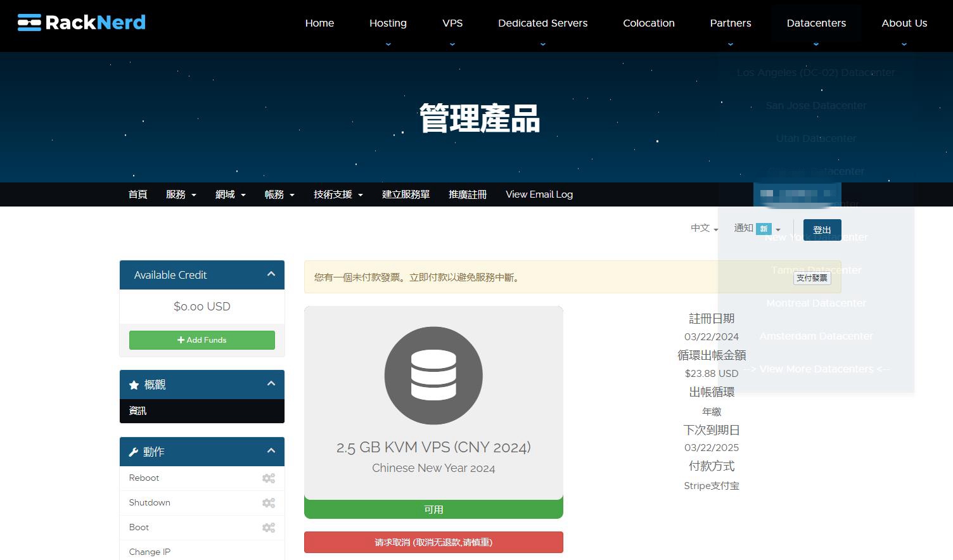This screenshot has height=560, width=953.
Task: Click the 登出 logout button
Action: [x=822, y=230]
